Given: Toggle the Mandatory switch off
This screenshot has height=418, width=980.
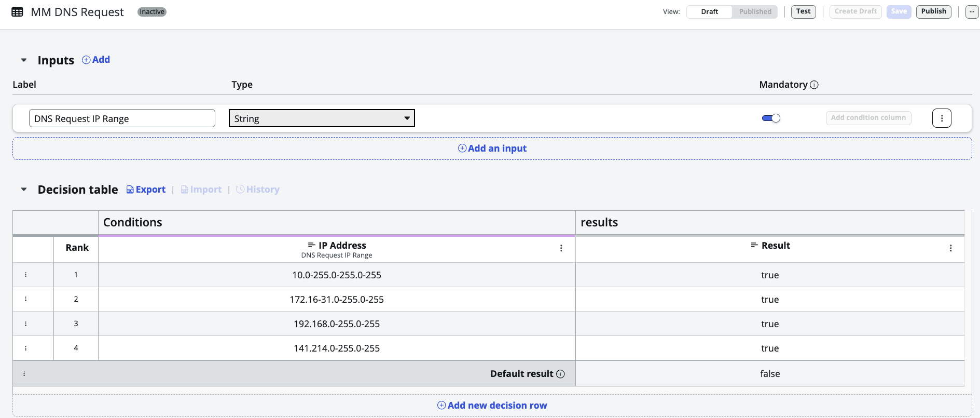Looking at the screenshot, I should 771,118.
